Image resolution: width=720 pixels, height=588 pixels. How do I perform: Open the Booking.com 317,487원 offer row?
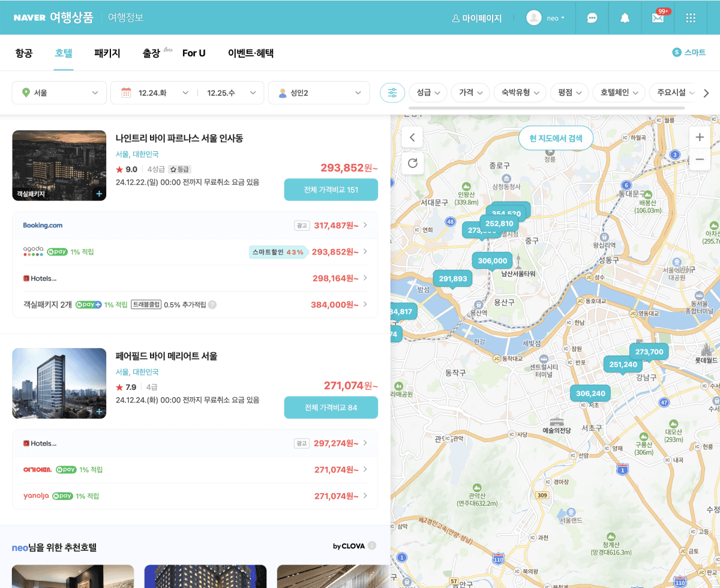[x=195, y=225]
